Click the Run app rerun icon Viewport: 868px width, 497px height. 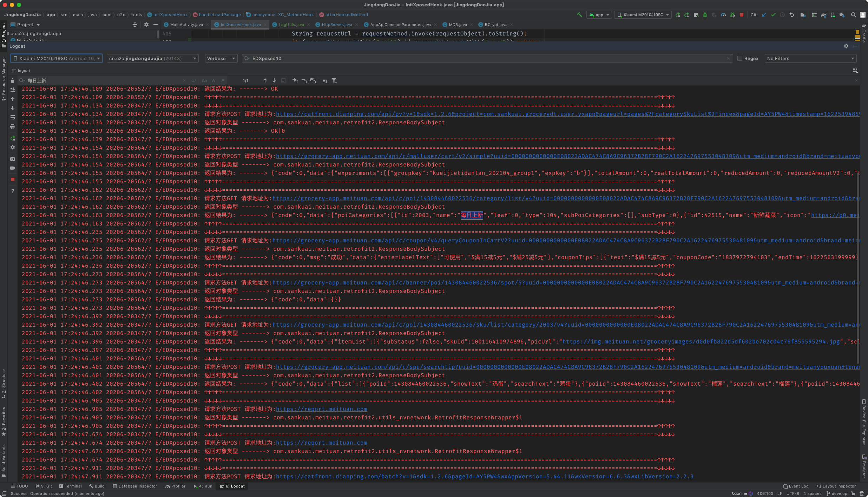[x=678, y=15]
